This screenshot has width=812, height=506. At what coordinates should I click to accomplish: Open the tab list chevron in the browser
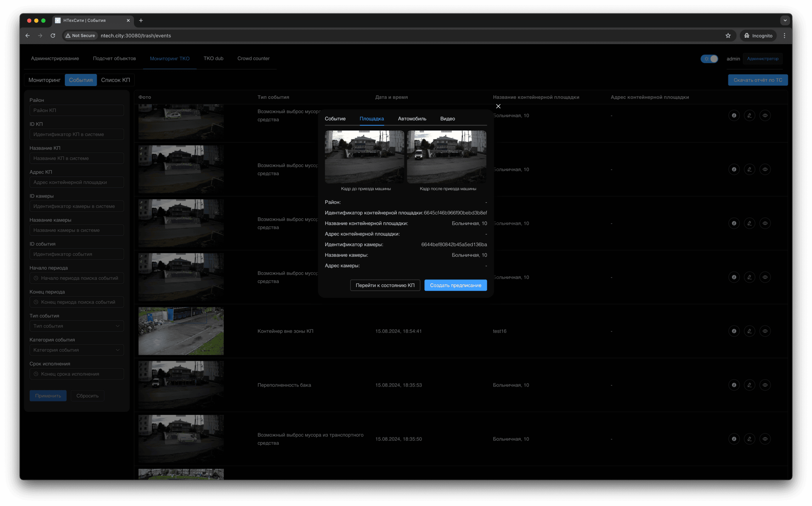pos(785,21)
